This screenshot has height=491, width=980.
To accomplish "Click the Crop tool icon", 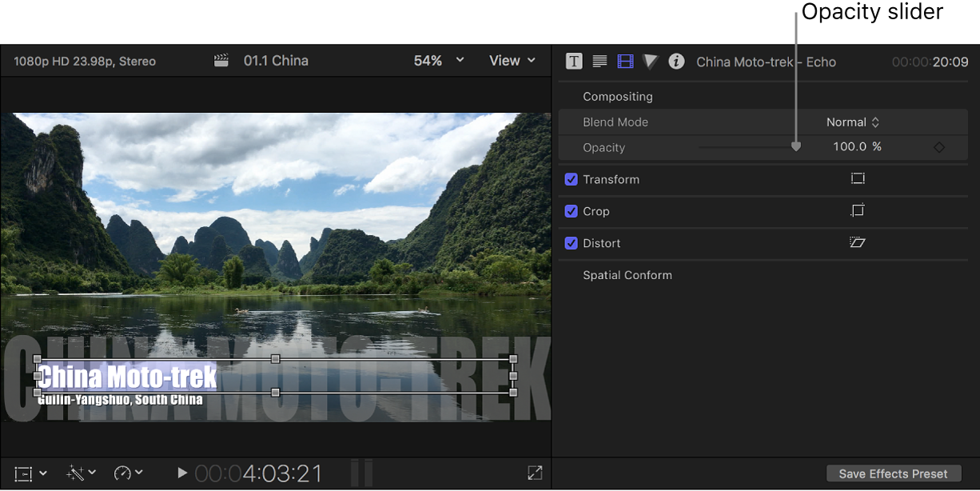I will coord(858,210).
